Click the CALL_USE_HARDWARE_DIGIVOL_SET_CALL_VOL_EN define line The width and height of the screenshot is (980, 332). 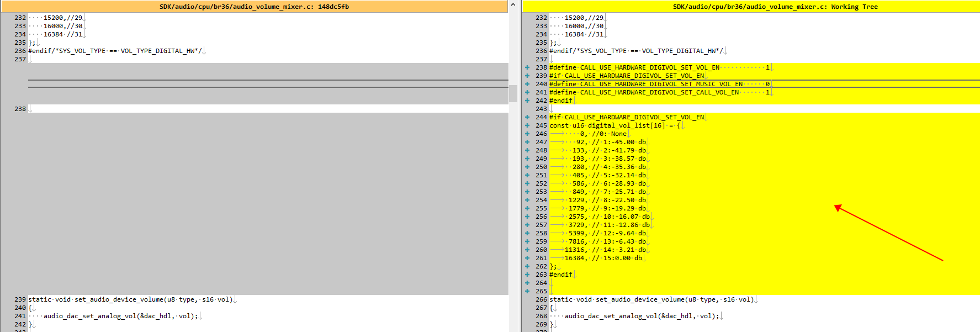[x=660, y=92]
